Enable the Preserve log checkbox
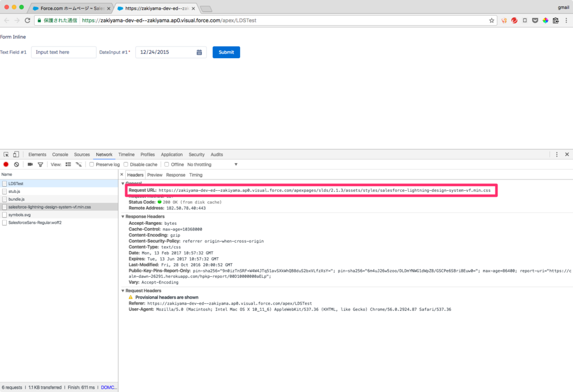The image size is (573, 392). (x=92, y=164)
